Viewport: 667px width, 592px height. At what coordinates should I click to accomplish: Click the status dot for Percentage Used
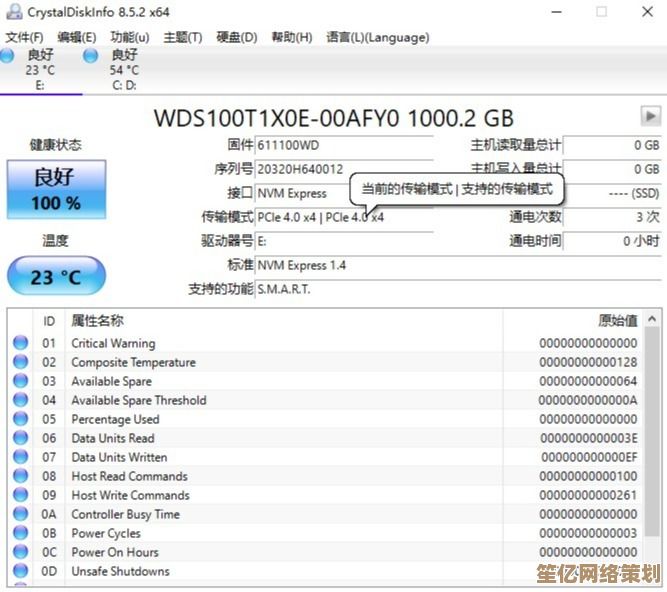click(20, 419)
